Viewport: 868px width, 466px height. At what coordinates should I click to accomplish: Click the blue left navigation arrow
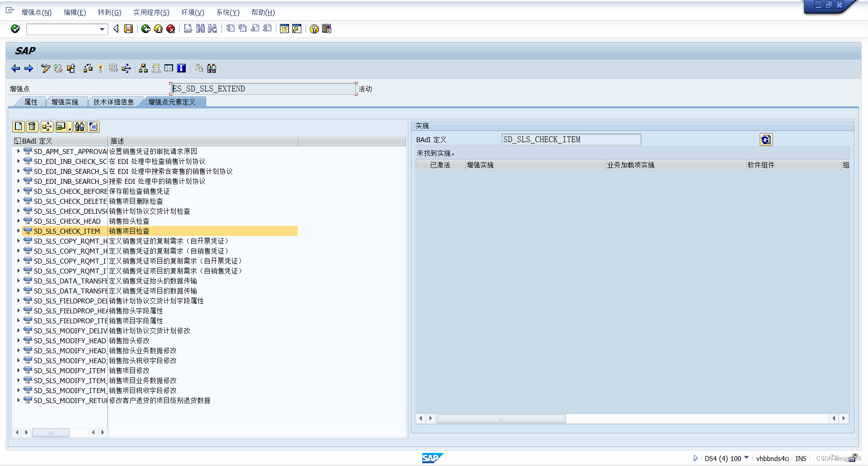tap(16, 68)
